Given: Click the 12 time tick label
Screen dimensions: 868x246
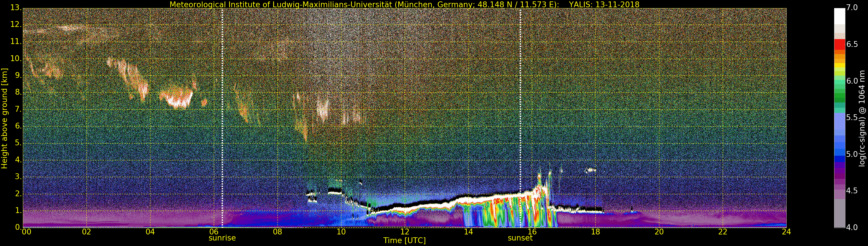Looking at the screenshot, I should [405, 232].
